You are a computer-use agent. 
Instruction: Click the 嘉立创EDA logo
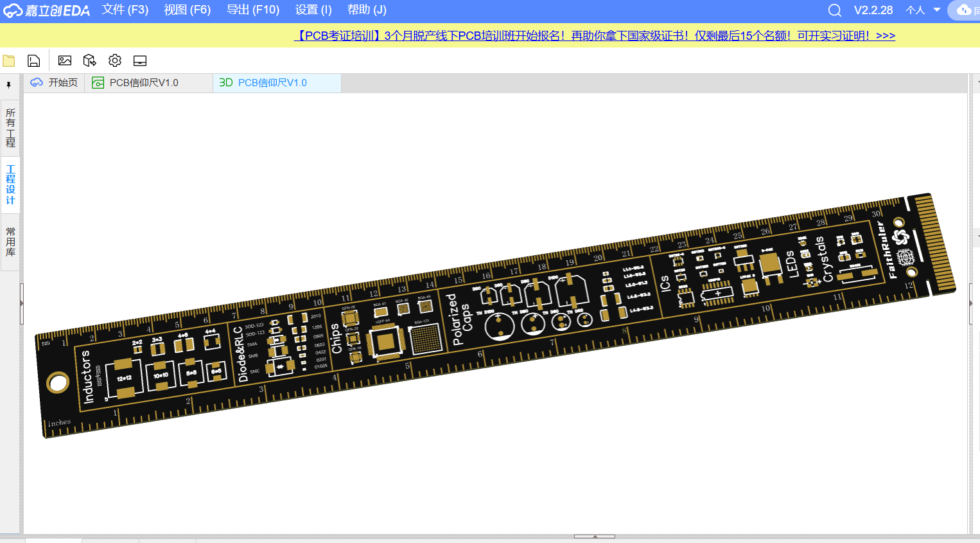[x=46, y=10]
